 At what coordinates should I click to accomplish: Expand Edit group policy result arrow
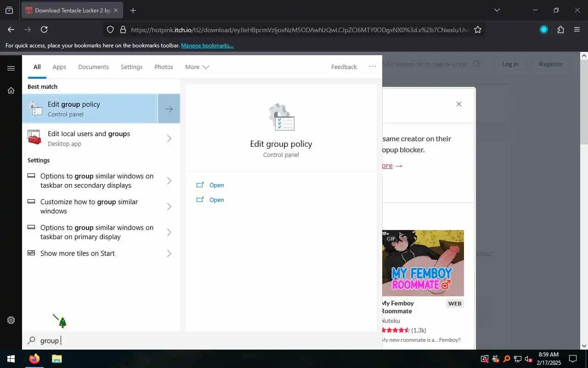pyautogui.click(x=169, y=109)
